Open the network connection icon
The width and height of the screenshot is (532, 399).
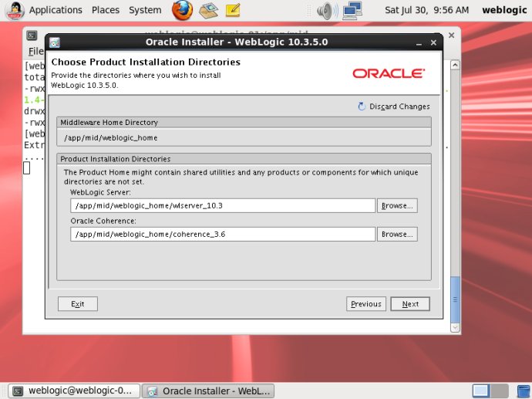pos(352,11)
